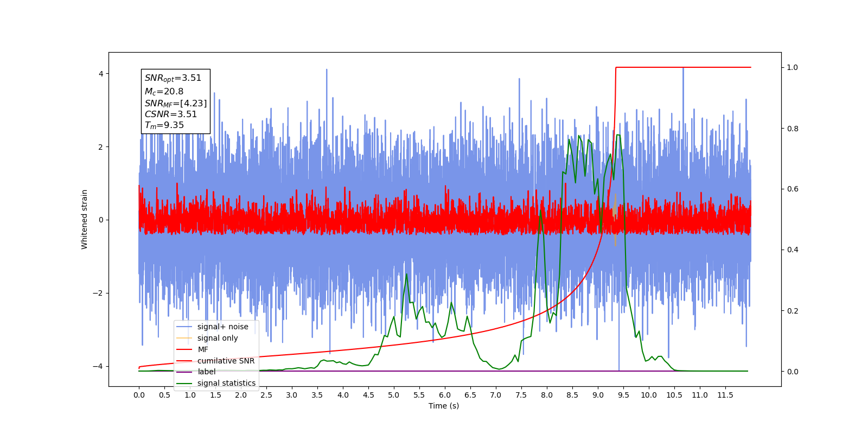Click the Mc=20.8 annotation text
868x434 pixels.
(164, 92)
